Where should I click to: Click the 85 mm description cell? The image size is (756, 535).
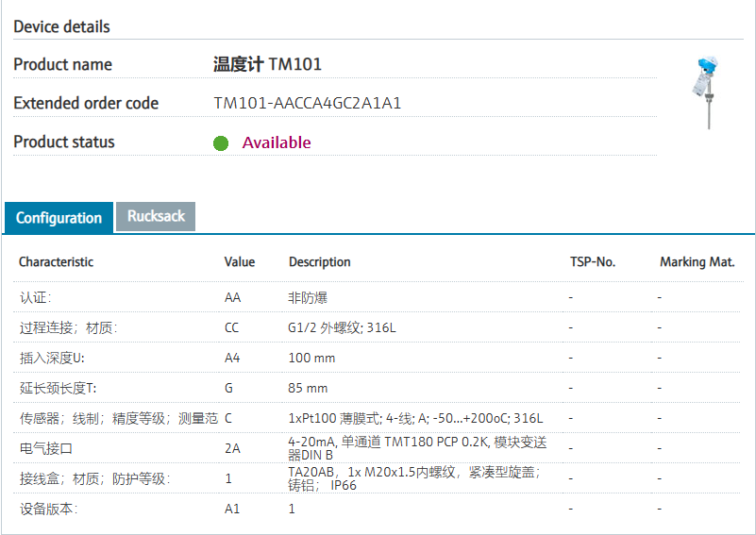coord(308,388)
